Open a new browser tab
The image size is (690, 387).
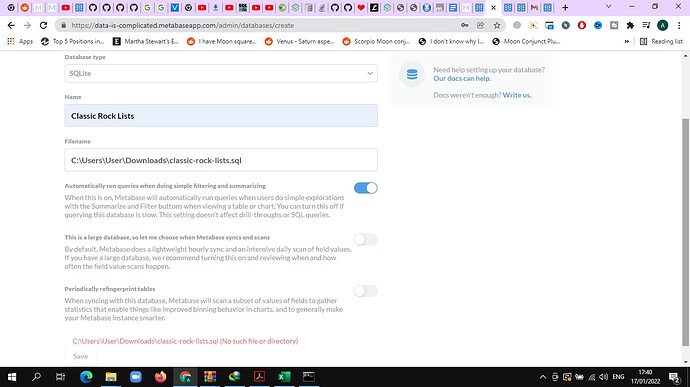coord(565,7)
